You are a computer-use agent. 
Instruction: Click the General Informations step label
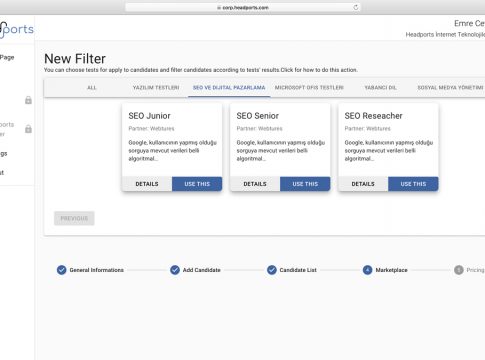(x=96, y=270)
